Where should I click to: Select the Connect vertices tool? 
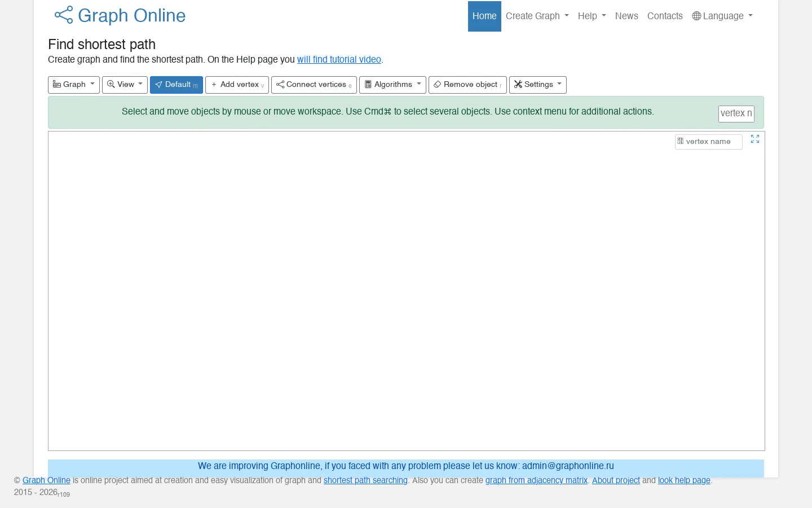(314, 85)
